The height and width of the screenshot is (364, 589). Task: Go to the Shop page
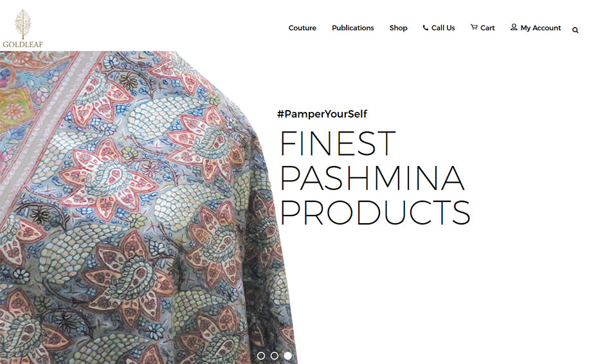(x=398, y=28)
